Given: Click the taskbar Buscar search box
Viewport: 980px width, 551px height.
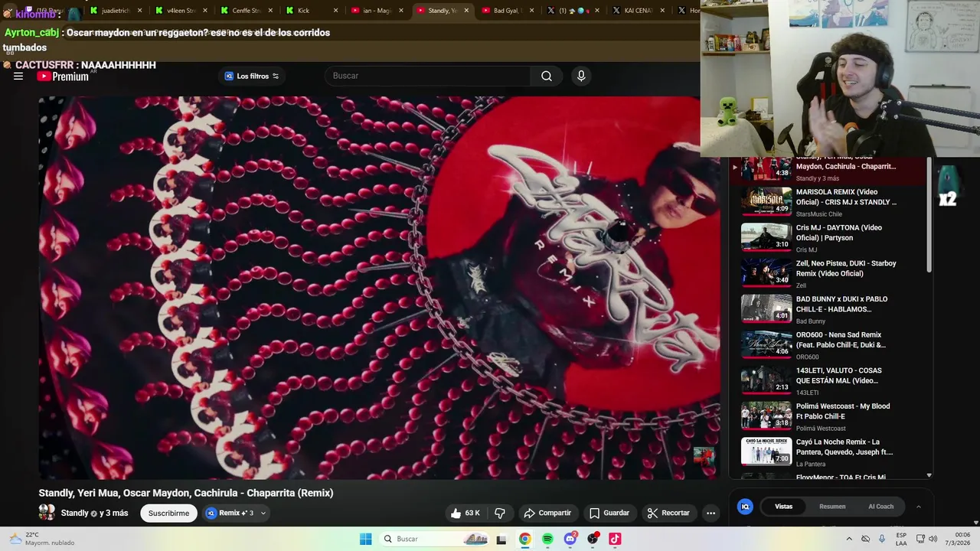Looking at the screenshot, I should click(x=436, y=539).
